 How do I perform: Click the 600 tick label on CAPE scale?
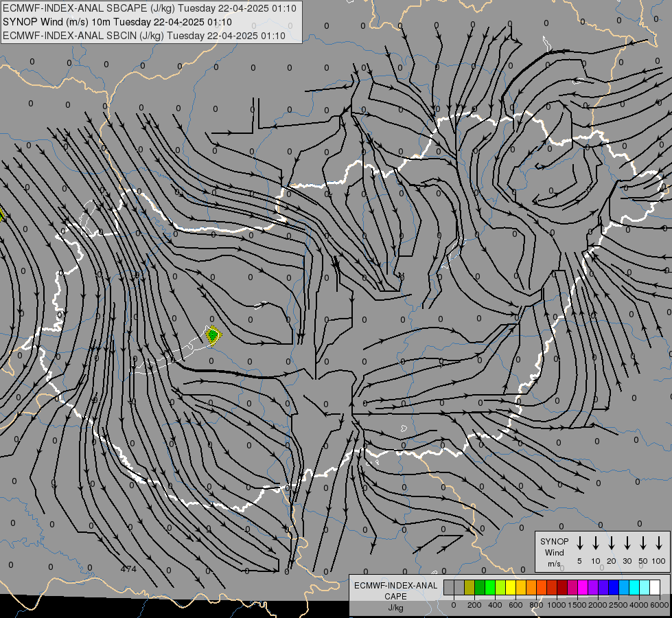515,605
